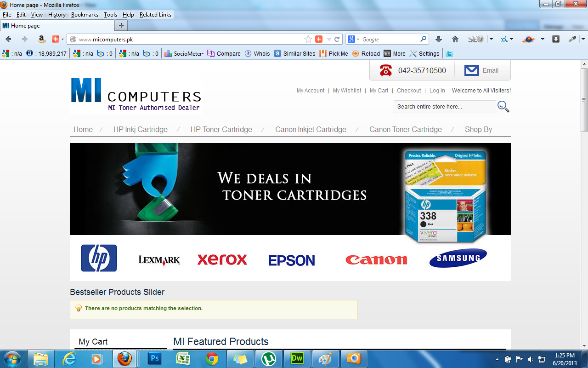Expand the address bar history dropdown arrow
The image size is (588, 368).
329,39
